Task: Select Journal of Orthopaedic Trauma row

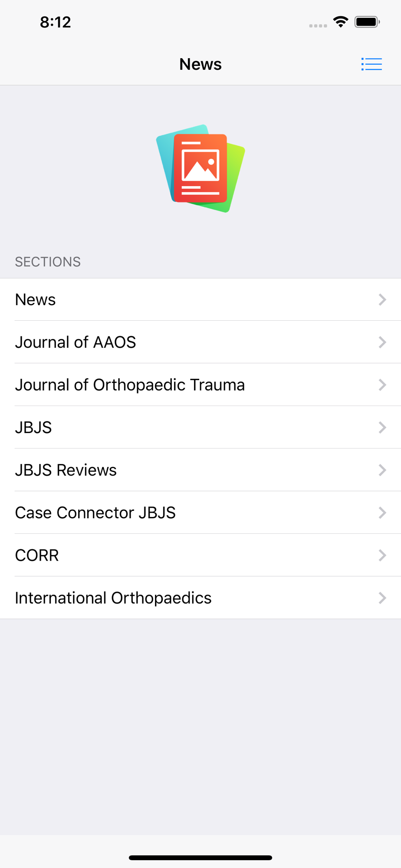Action: pos(200,385)
